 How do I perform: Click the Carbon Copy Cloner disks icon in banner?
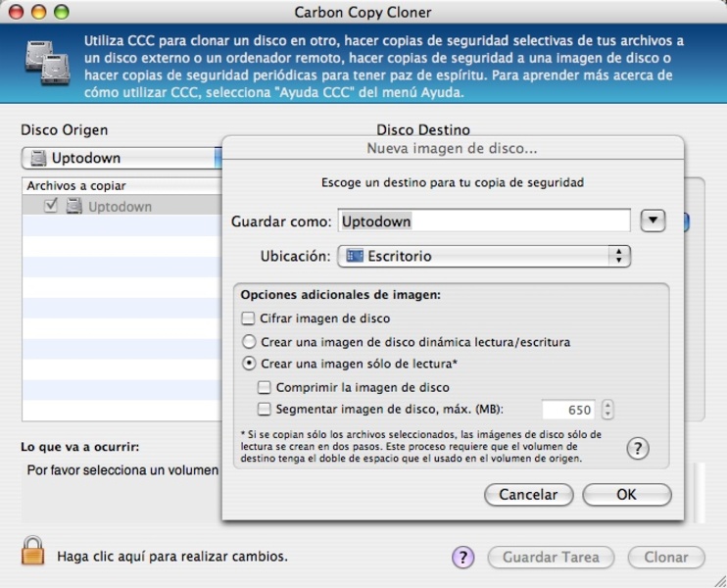click(47, 63)
